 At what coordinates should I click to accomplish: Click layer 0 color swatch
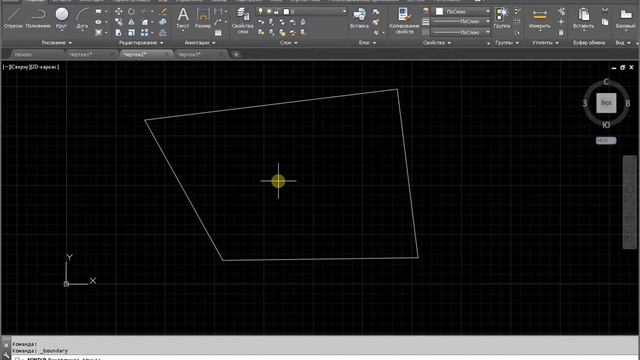(x=287, y=11)
